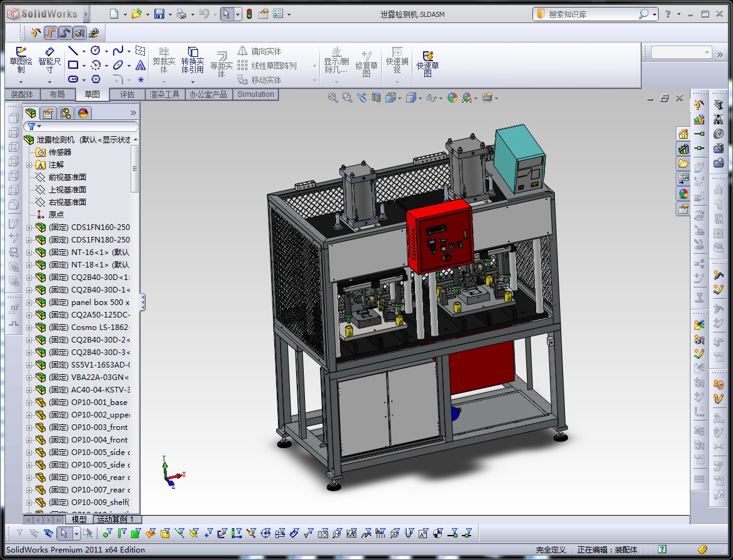
Task: Click Linear Sketch Pattern (线性草图阵列) button
Action: point(267,66)
